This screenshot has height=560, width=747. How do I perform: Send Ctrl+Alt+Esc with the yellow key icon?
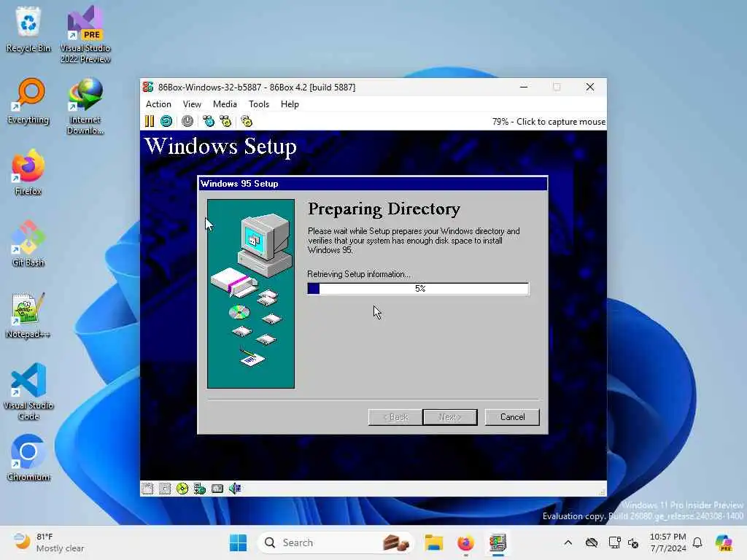point(225,122)
